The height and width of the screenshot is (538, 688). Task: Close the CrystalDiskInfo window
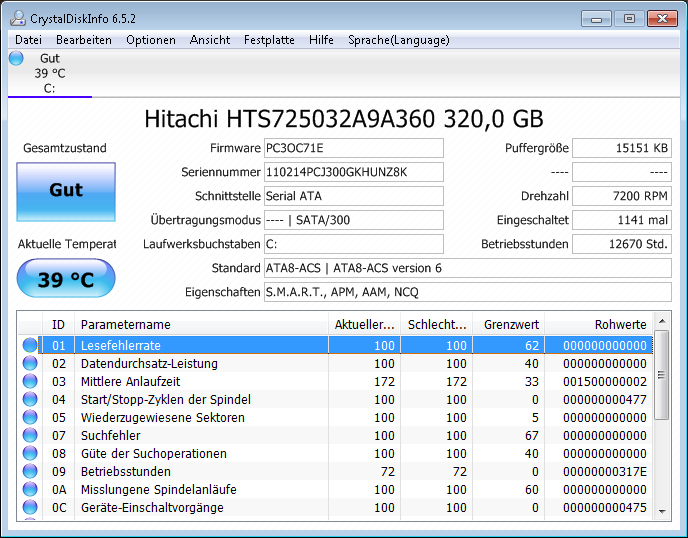coord(662,18)
